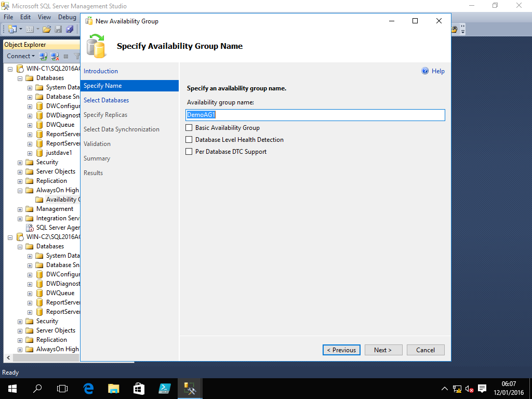
Task: Click the availability group name field
Action: coord(315,115)
